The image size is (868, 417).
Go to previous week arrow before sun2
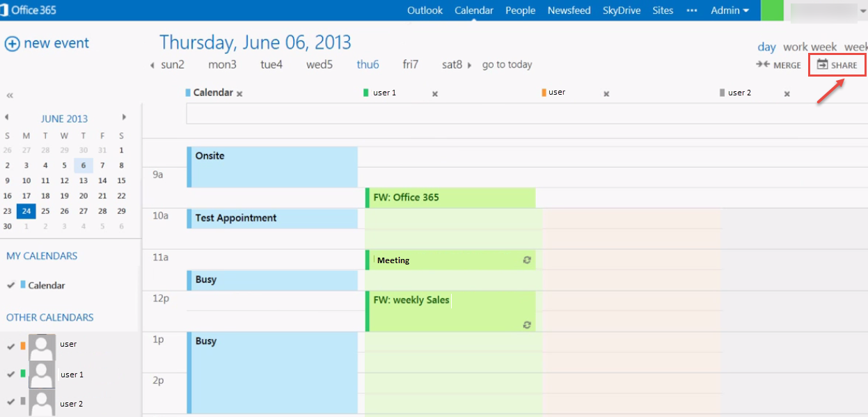click(x=152, y=65)
